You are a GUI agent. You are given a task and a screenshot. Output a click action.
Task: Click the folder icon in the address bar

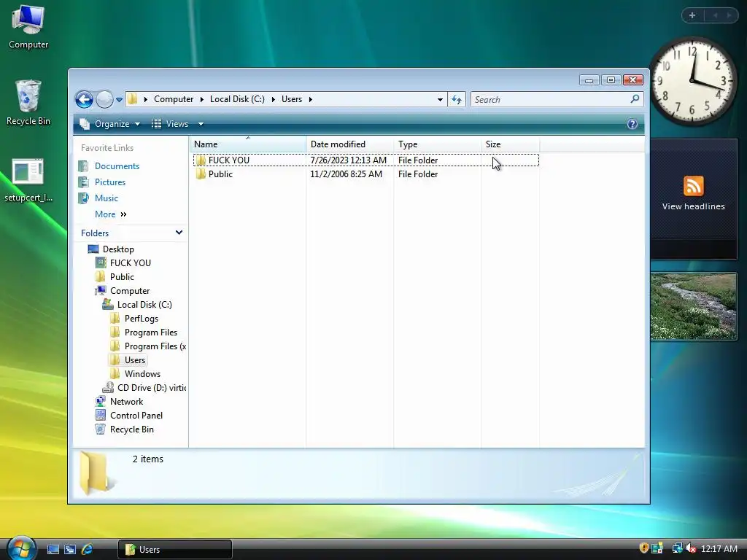coord(133,99)
